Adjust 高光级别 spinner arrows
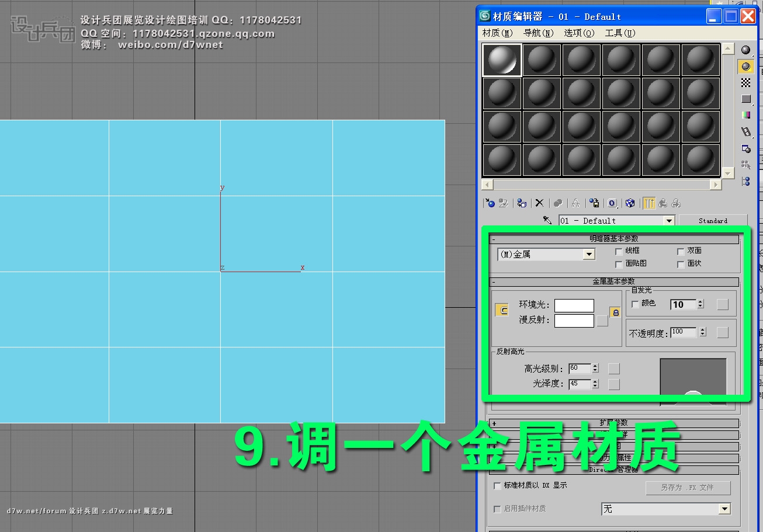The height and width of the screenshot is (532, 763). point(595,368)
